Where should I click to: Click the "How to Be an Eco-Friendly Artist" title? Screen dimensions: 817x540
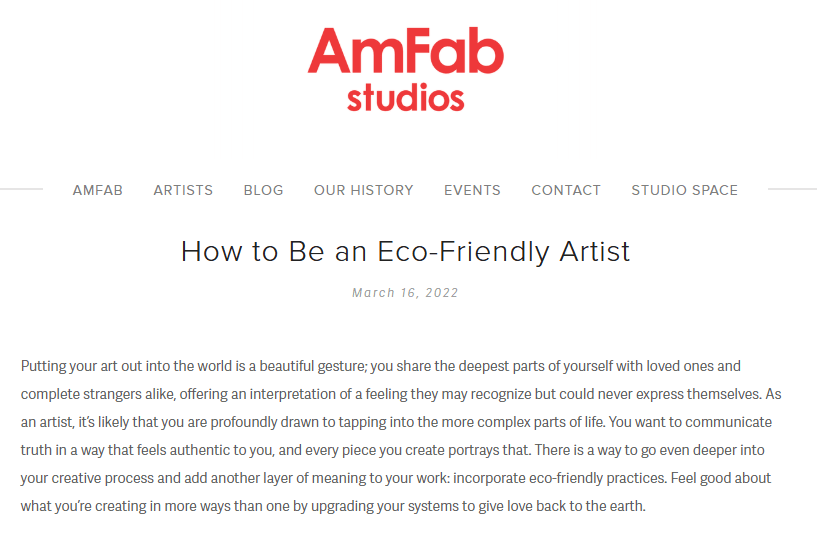(405, 251)
